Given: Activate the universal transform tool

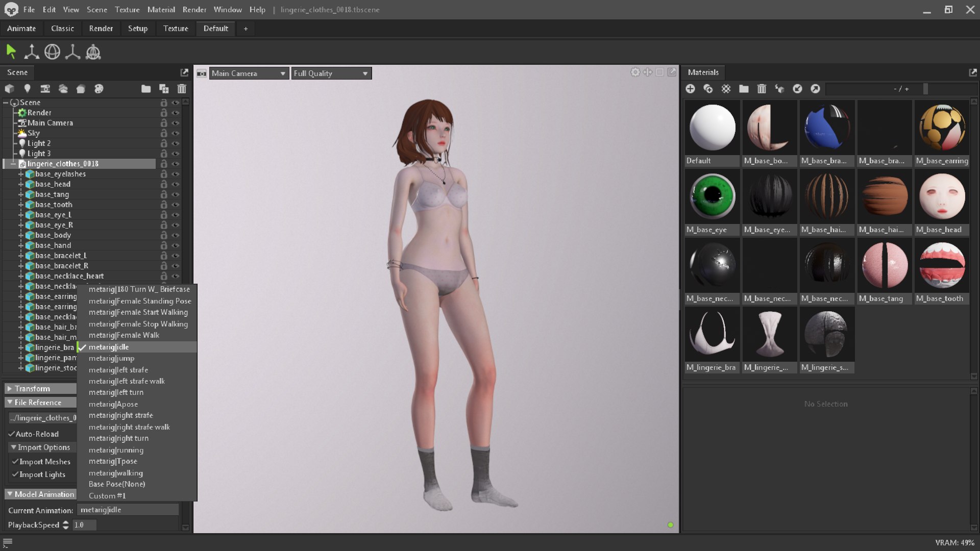Looking at the screenshot, I should (x=93, y=52).
